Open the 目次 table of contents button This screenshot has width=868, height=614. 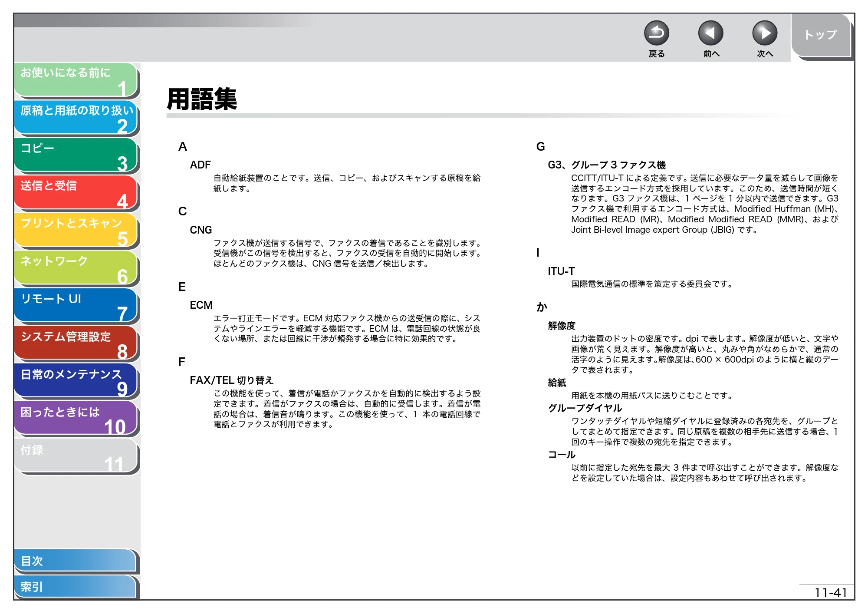(76, 561)
